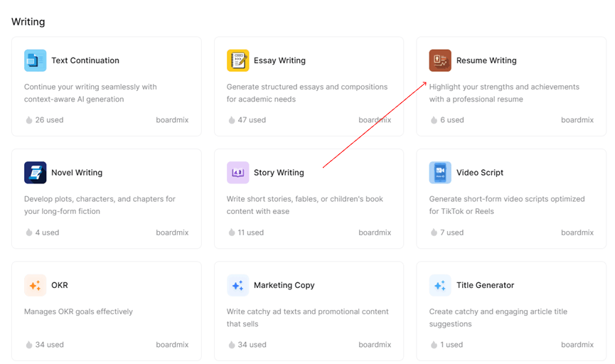Open the Video Script title
The width and height of the screenshot is (615, 364).
pyautogui.click(x=479, y=173)
